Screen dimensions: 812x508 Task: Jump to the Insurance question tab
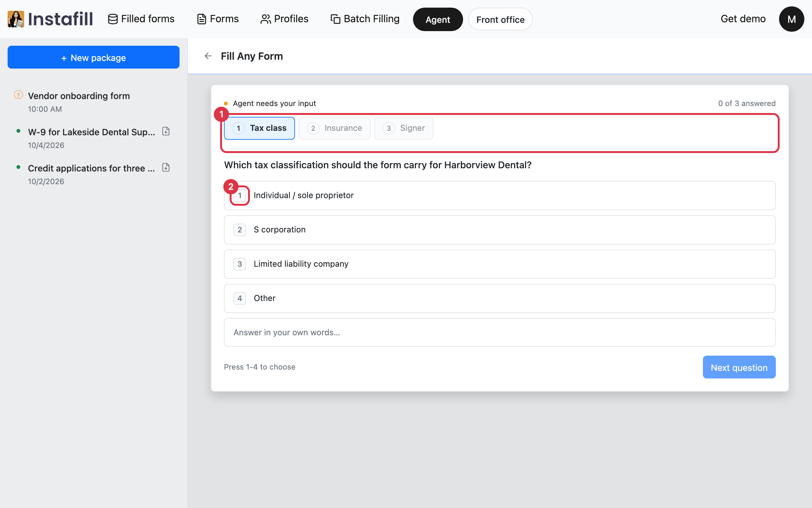[335, 128]
